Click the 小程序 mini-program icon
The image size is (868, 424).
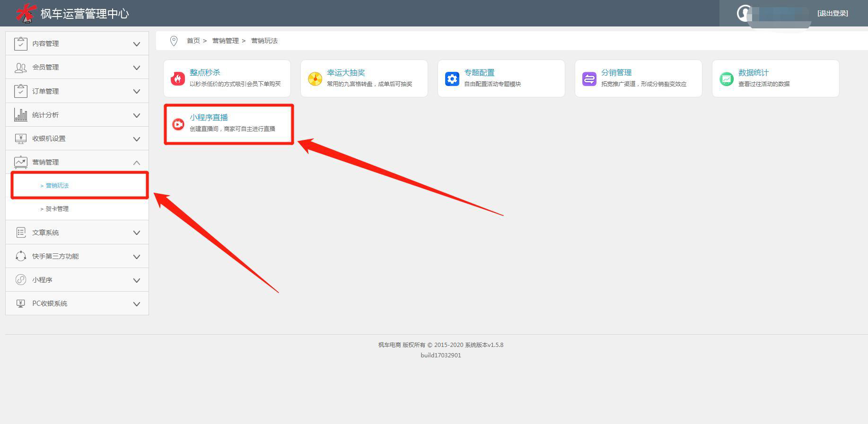(x=21, y=280)
